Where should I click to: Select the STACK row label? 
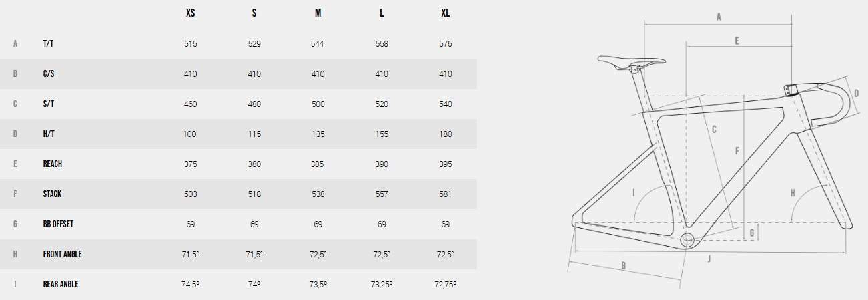click(52, 194)
